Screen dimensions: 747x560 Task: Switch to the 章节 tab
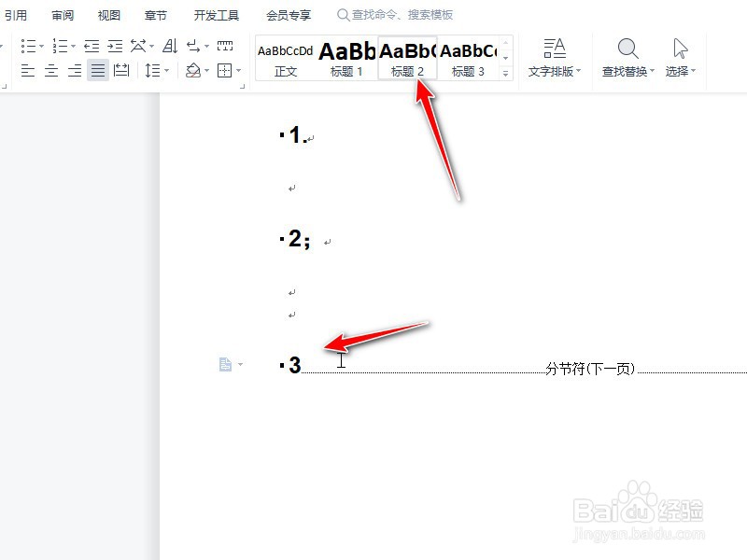pyautogui.click(x=156, y=15)
